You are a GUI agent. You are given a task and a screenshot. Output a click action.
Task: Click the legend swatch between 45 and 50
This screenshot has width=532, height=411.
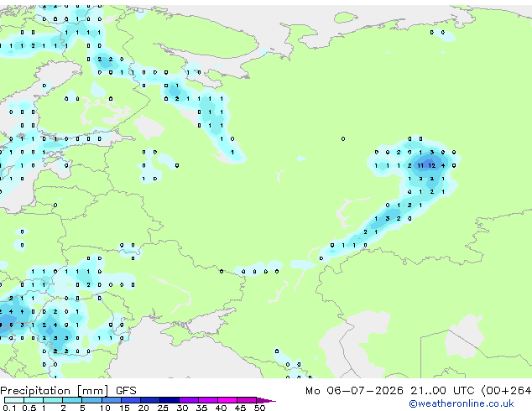[247, 400]
